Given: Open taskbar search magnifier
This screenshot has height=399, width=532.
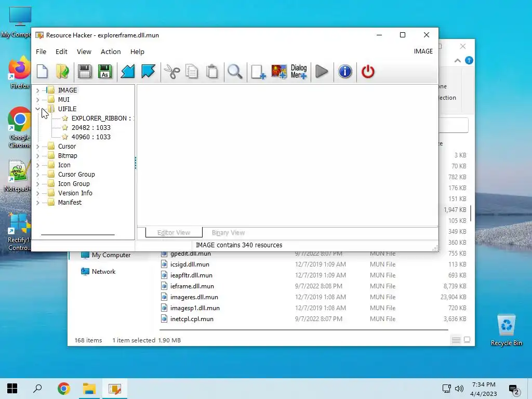Looking at the screenshot, I should 37,389.
